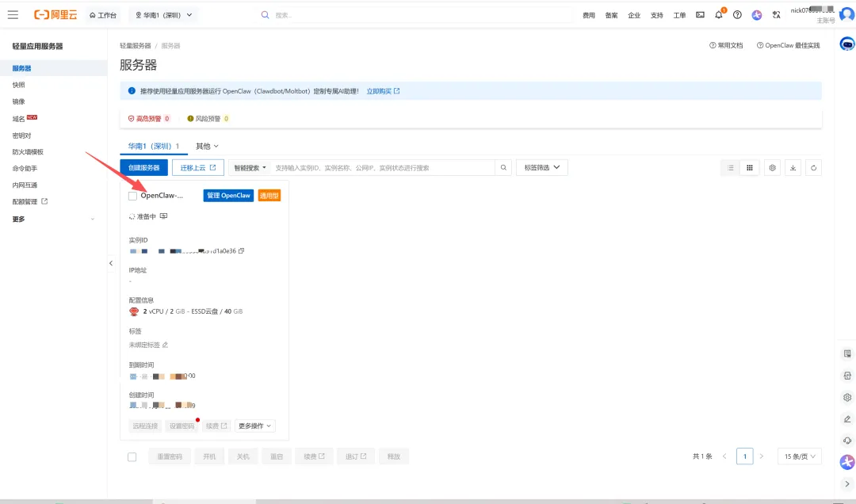This screenshot has width=856, height=504.
Task: Click 风险预警 alert counter
Action: pos(208,119)
